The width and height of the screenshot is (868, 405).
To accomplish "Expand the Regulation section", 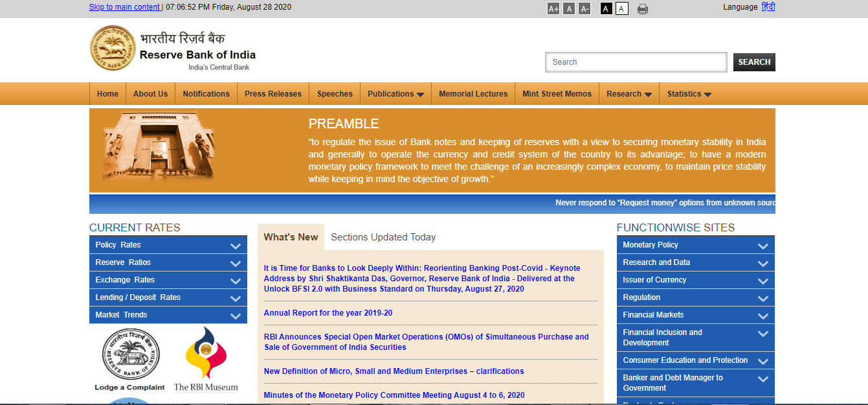I will coord(696,297).
